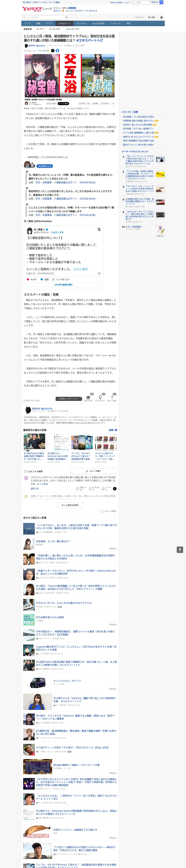Rate article as わかりやすい lightbulb
Screen dimensions: 186x868
point(100,398)
